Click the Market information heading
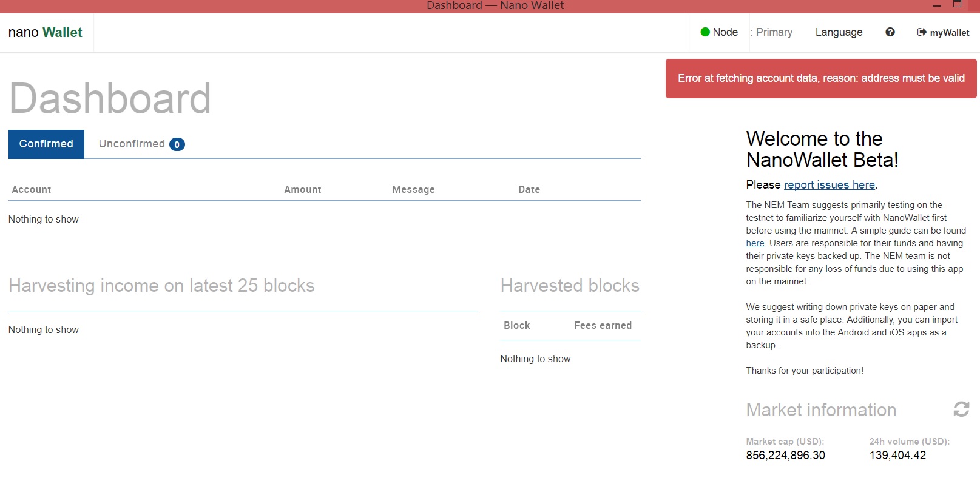Viewport: 980px width, 478px height. pyautogui.click(x=821, y=410)
